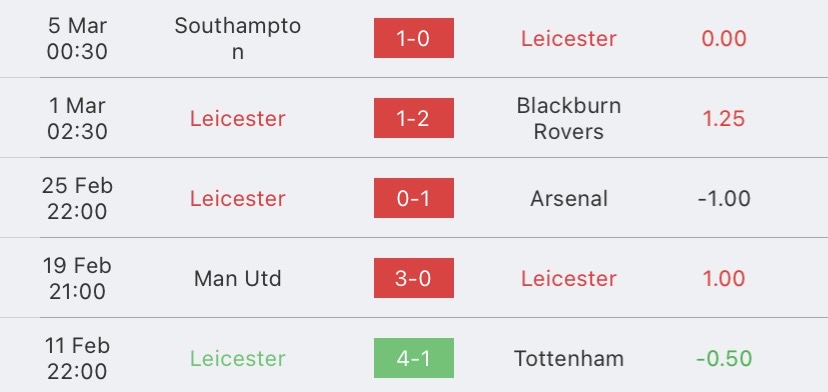Select the red 1-2 score badge
828x392 pixels.
[x=413, y=118]
